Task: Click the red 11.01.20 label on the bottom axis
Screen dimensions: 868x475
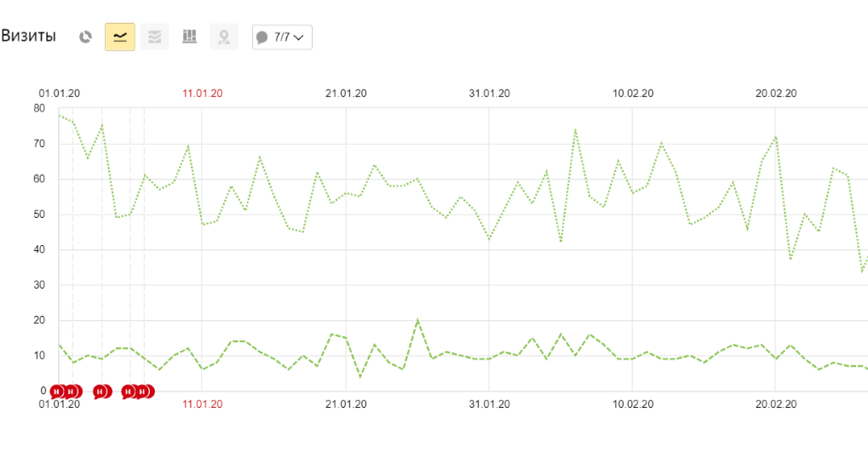Action: [202, 404]
